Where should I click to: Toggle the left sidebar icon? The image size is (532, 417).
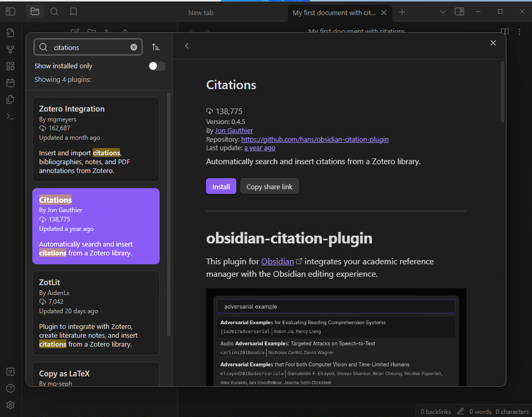click(10, 11)
